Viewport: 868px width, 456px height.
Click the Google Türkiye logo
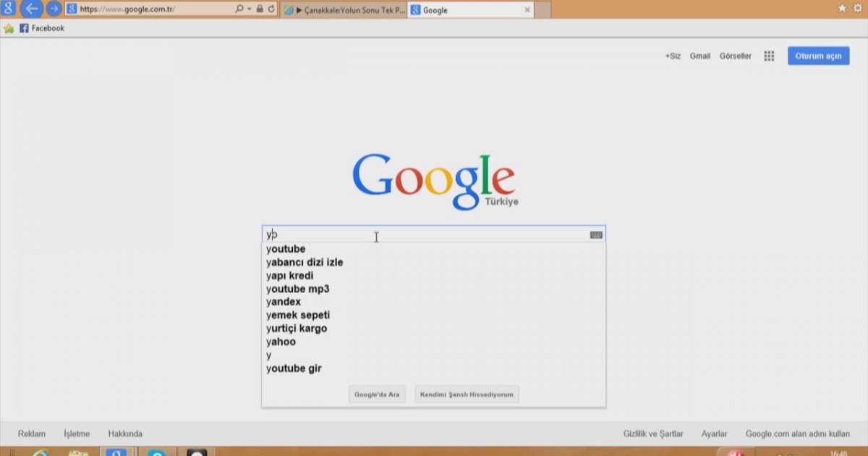435,181
